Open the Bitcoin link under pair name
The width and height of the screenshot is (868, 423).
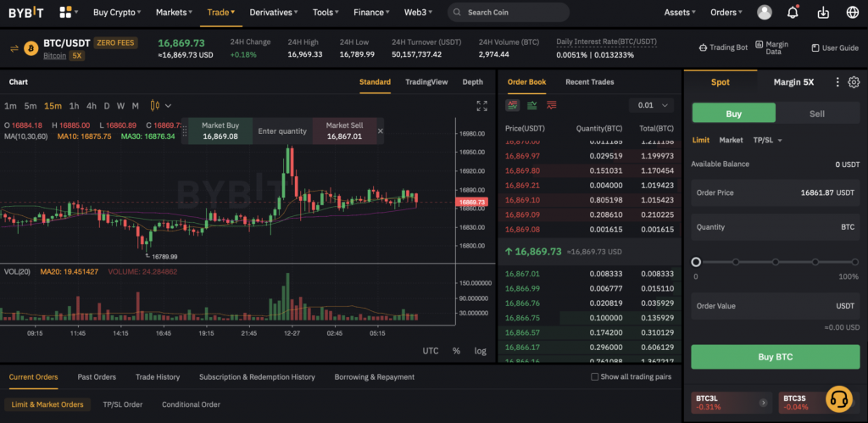(x=55, y=56)
